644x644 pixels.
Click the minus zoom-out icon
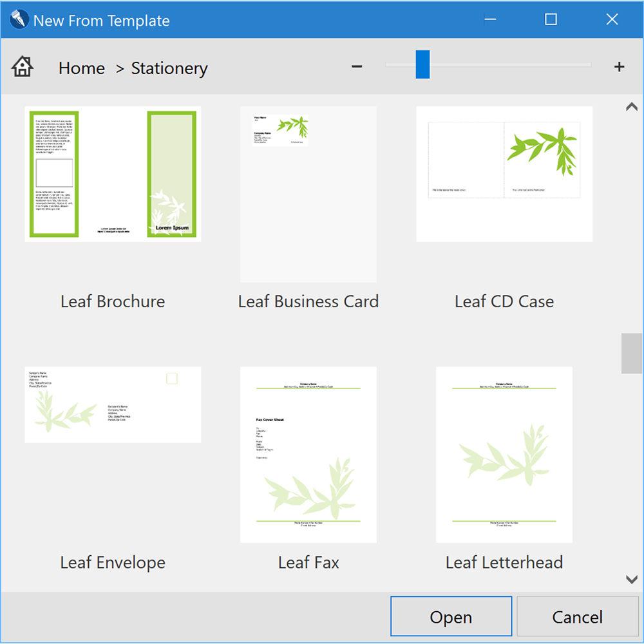pos(357,66)
